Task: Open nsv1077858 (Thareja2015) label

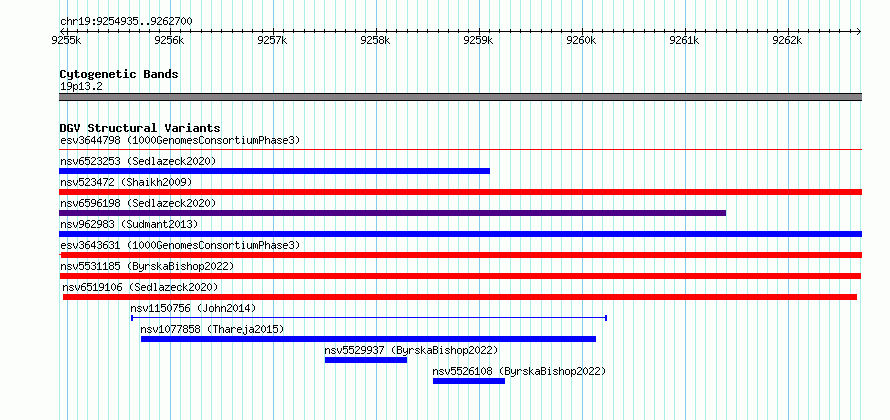Action: [x=212, y=329]
